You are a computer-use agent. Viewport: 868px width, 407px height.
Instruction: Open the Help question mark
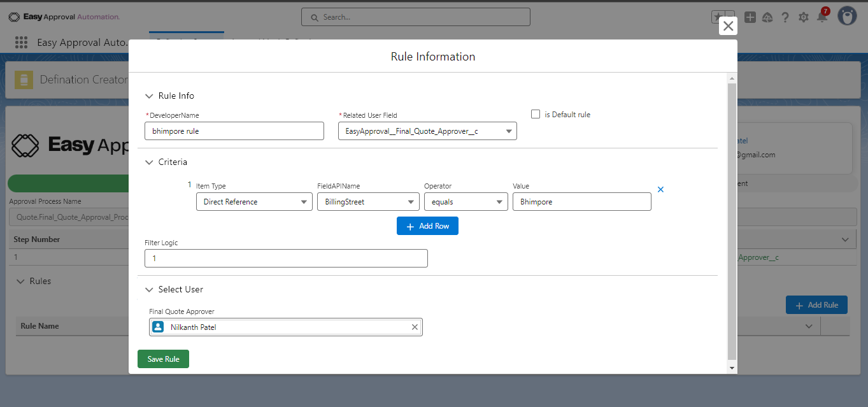tap(785, 17)
